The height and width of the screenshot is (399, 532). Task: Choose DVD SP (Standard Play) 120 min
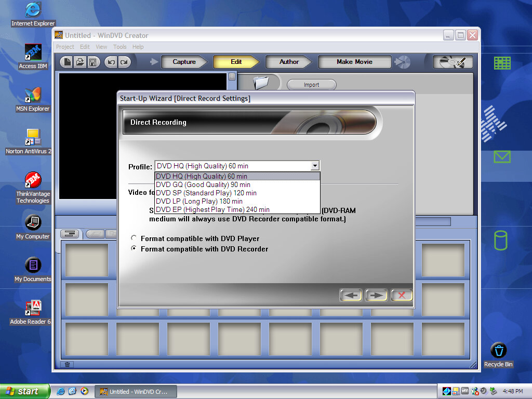coord(206,193)
